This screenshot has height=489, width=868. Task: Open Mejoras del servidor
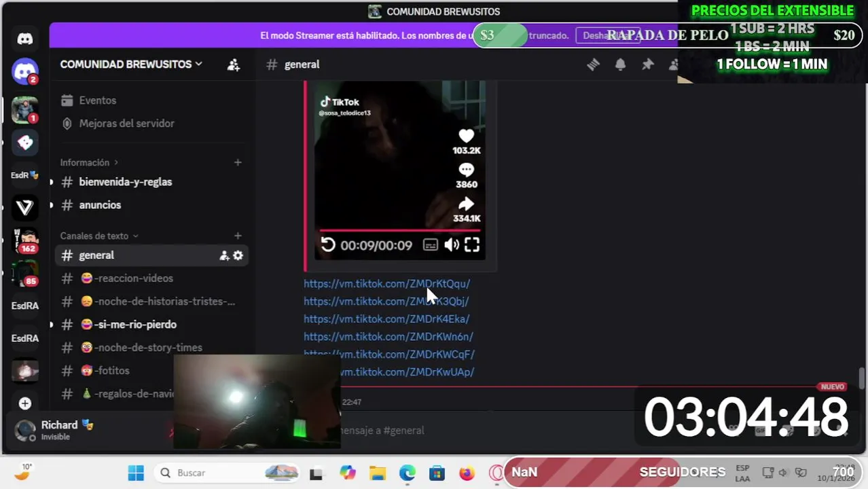pyautogui.click(x=152, y=124)
